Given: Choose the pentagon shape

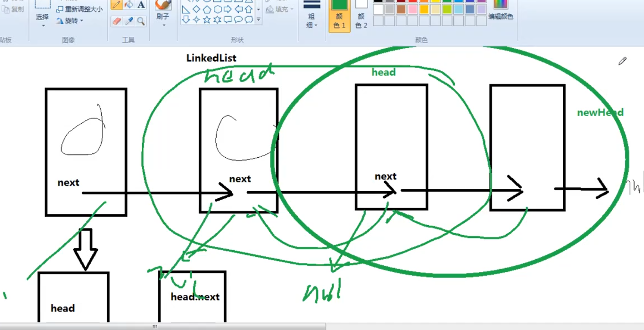Looking at the screenshot, I should pyautogui.click(x=207, y=9).
